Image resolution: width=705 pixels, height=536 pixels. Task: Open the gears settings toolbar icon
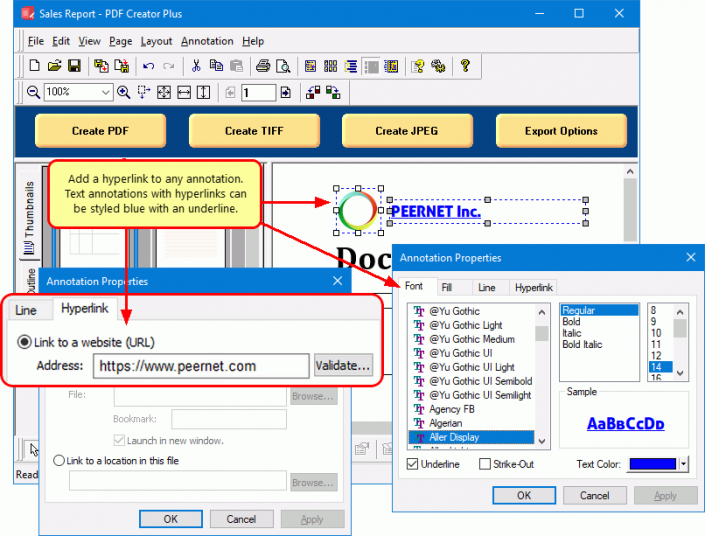(x=438, y=66)
